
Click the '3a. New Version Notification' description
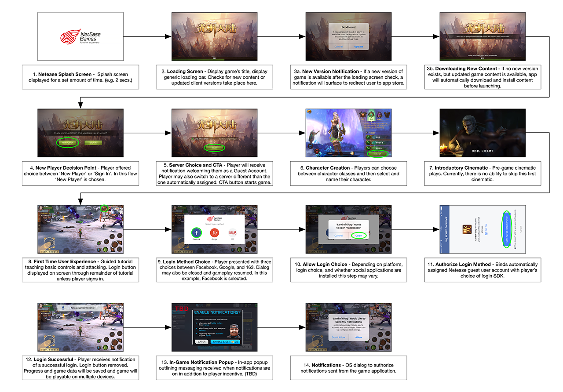coord(348,76)
